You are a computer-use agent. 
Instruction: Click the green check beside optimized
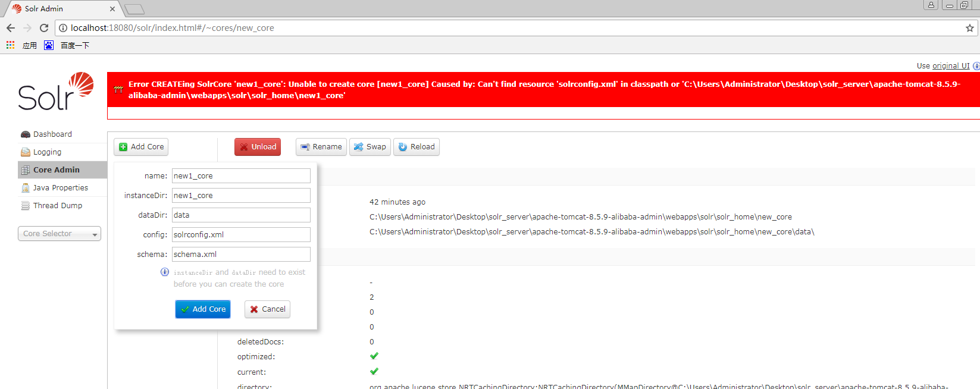pyautogui.click(x=374, y=356)
